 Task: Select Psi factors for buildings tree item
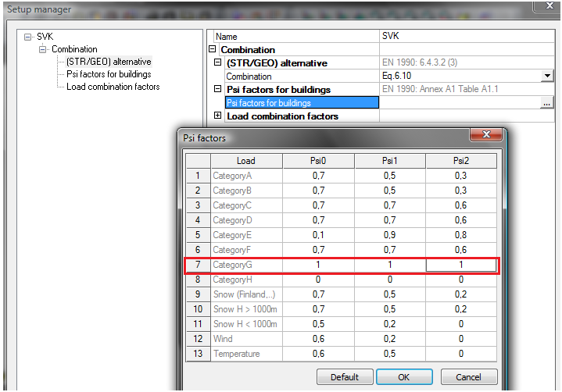coord(109,74)
